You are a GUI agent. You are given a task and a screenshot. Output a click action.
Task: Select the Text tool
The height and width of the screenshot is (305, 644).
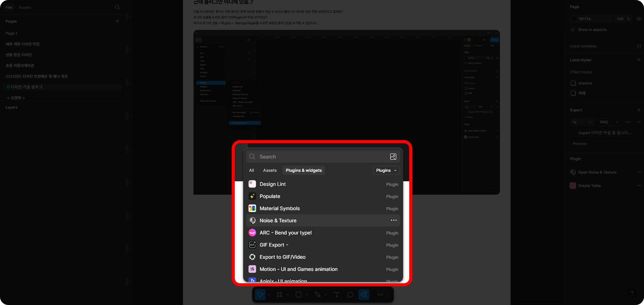click(337, 295)
